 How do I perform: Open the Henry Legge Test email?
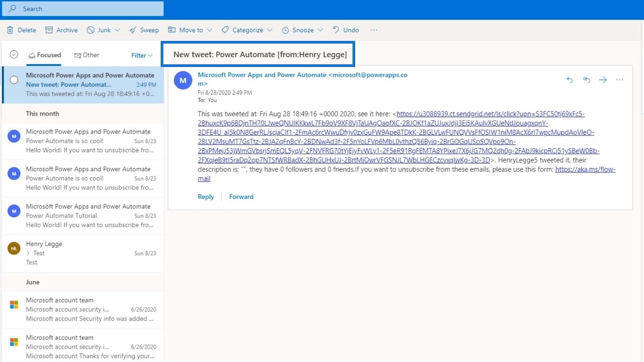pos(83,253)
